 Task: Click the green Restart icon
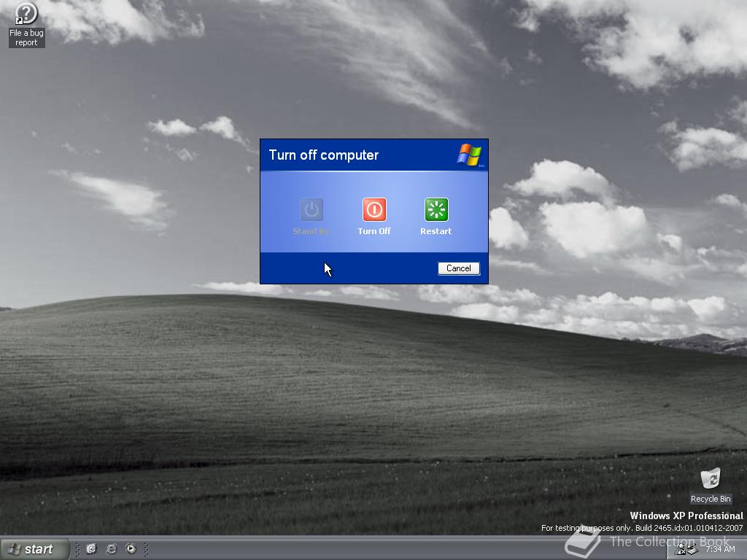pyautogui.click(x=436, y=209)
